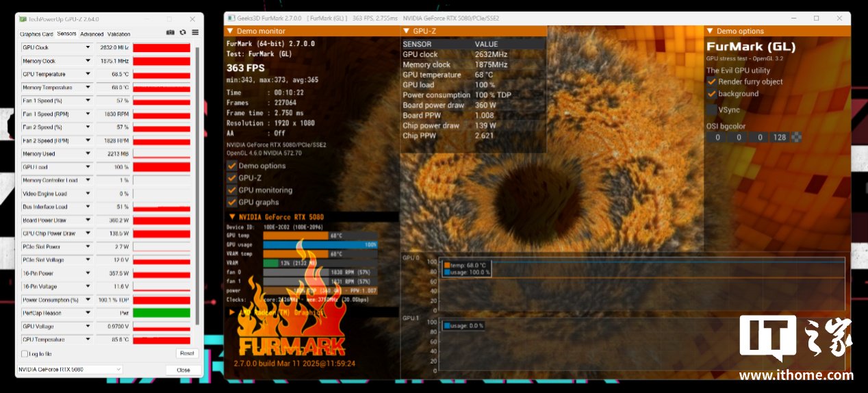Enable the Log to file checkbox

25,354
